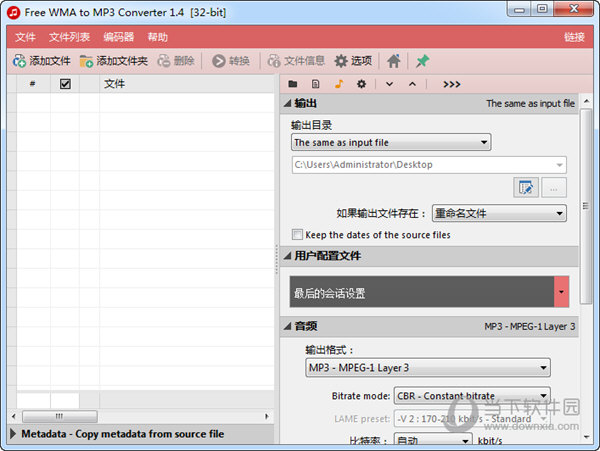Click the browse '...' button for output folder
Viewport: 600px width, 451px height.
[x=554, y=187]
